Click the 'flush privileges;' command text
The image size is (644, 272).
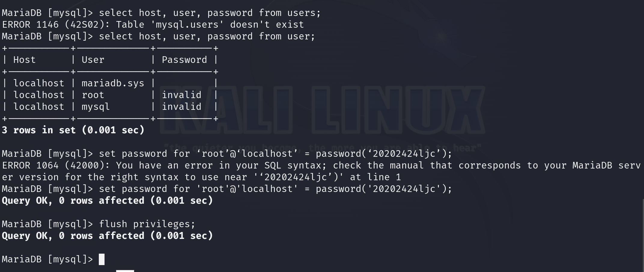(147, 224)
